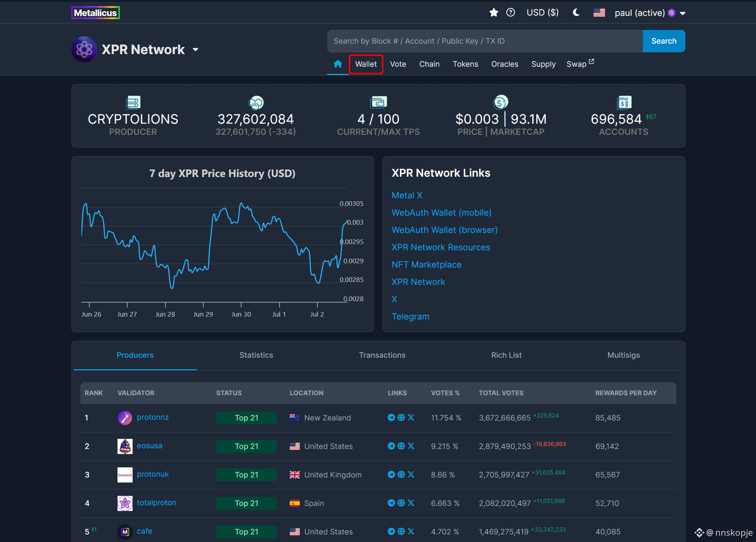Open protonuk X profile icon
The width and height of the screenshot is (756, 542).
click(411, 475)
